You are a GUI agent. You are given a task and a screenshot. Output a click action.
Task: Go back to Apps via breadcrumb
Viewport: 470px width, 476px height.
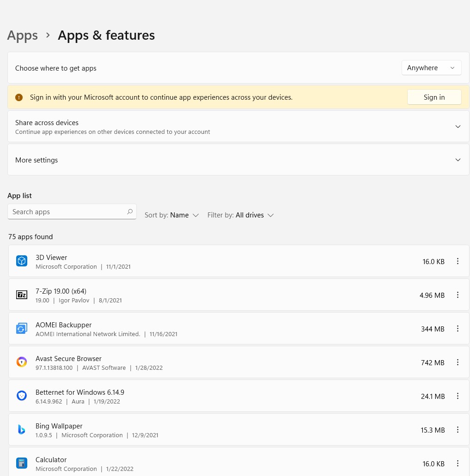[x=23, y=36]
